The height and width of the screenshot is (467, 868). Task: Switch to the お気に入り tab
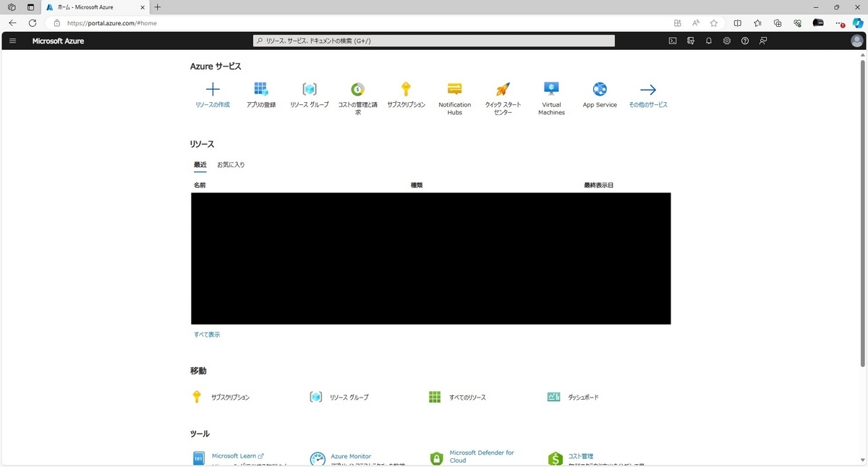click(230, 164)
